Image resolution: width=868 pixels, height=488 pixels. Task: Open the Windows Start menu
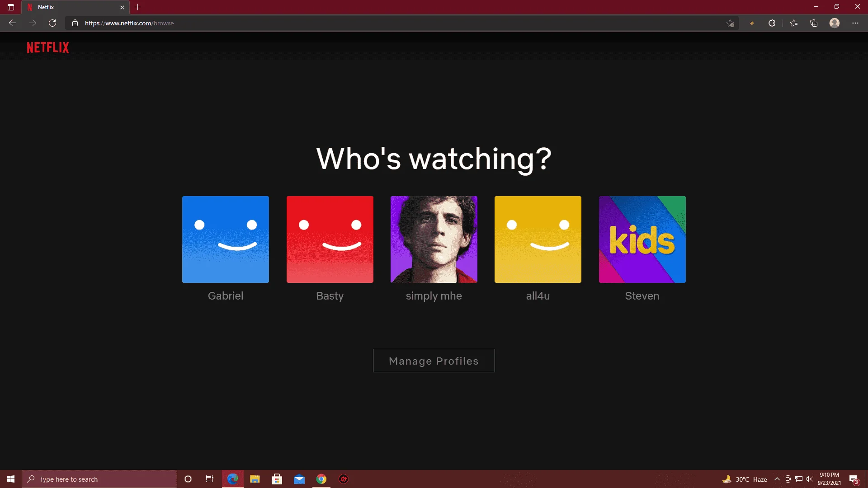tap(11, 479)
